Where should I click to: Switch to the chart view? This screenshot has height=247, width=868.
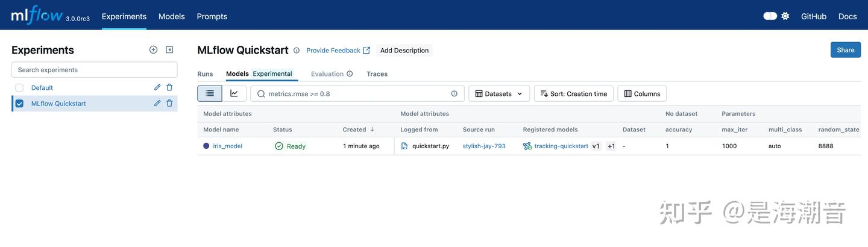coord(234,93)
